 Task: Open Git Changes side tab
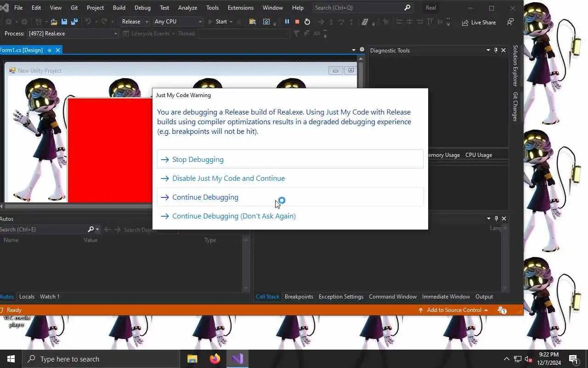click(515, 107)
